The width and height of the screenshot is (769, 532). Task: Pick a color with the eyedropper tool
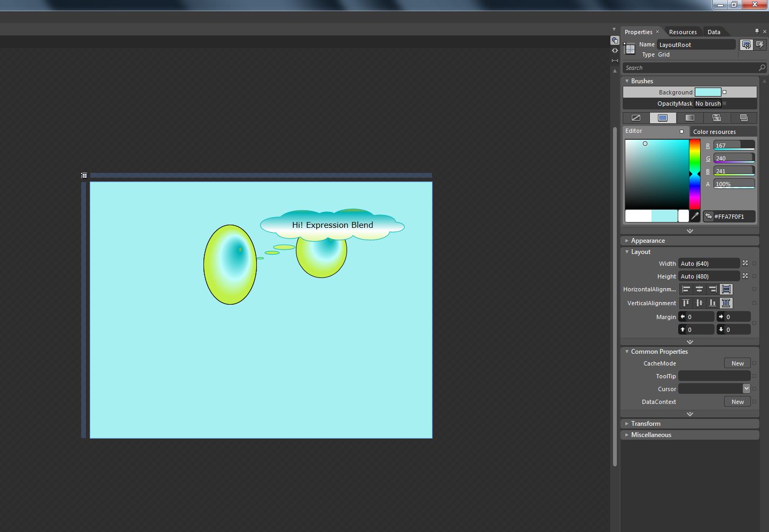click(695, 216)
